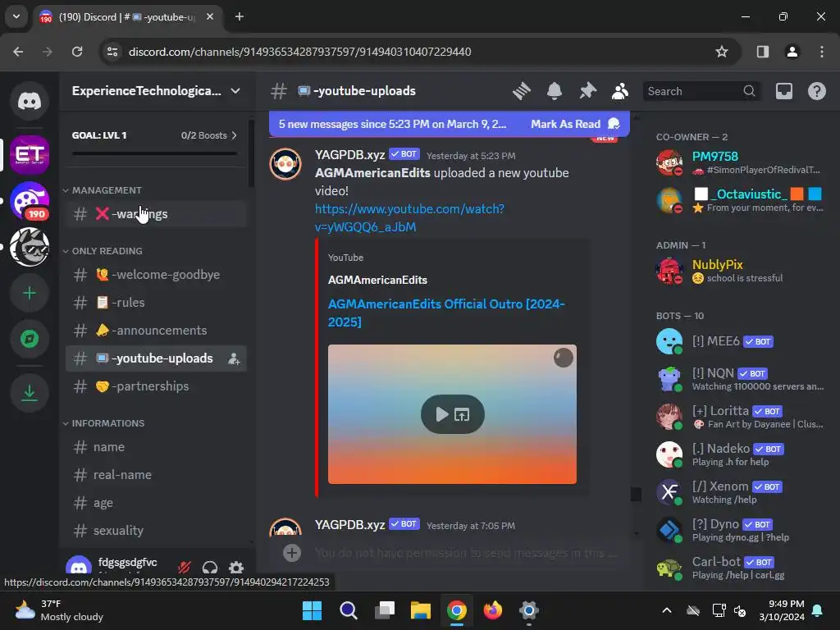Go back in browser history

pos(18,52)
